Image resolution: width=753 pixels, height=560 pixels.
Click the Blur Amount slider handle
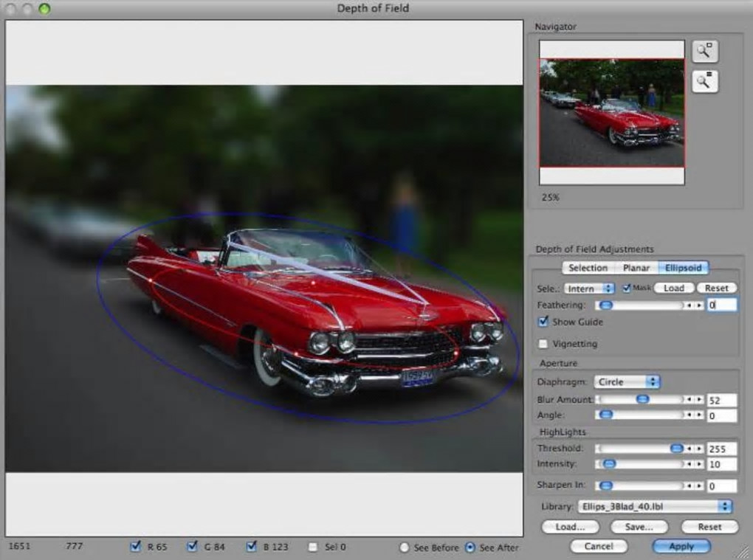click(642, 399)
